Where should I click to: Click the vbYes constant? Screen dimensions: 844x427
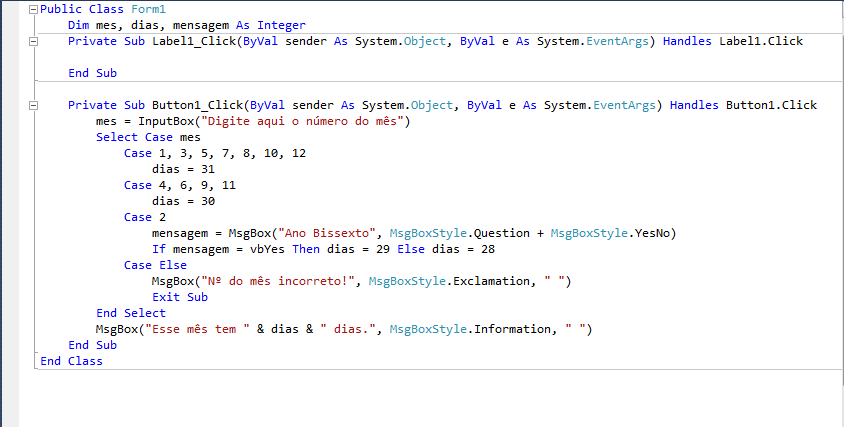tap(268, 249)
